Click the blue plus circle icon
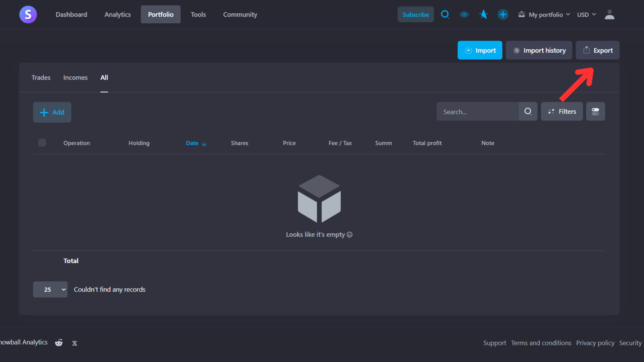The height and width of the screenshot is (362, 644). (502, 14)
